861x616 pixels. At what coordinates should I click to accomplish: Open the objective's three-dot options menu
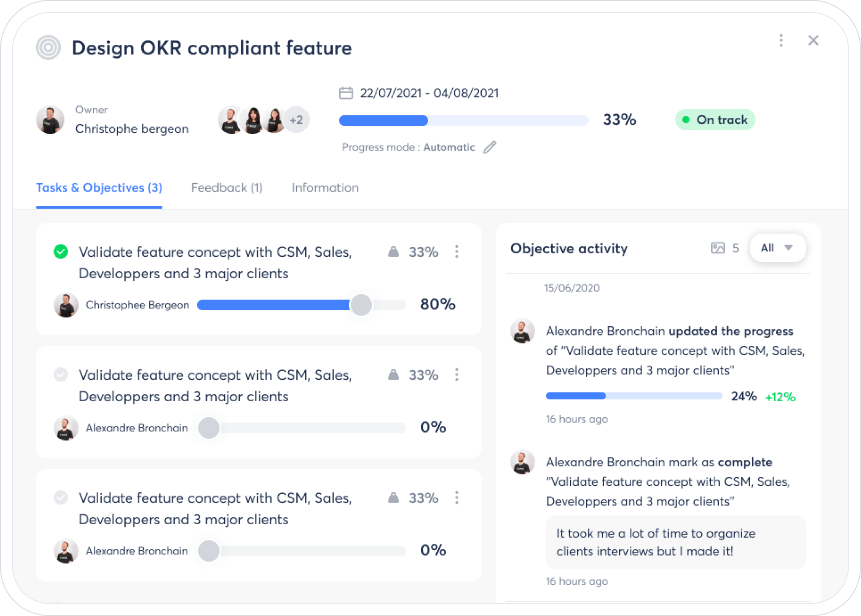coord(781,41)
